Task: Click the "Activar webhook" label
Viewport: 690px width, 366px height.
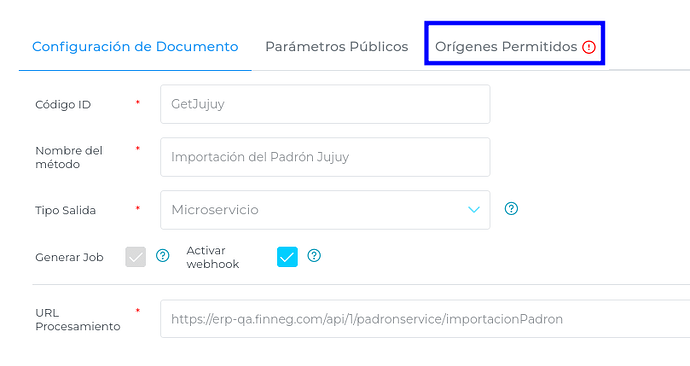Action: pos(213,257)
